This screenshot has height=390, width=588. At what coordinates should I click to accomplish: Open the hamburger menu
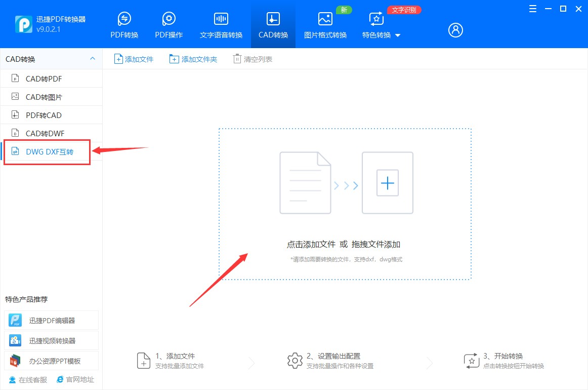point(532,9)
